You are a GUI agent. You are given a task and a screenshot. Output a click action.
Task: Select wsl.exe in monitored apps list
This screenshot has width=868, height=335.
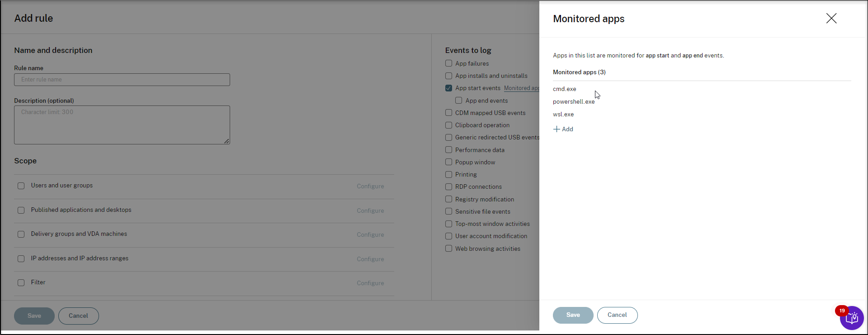pos(563,114)
